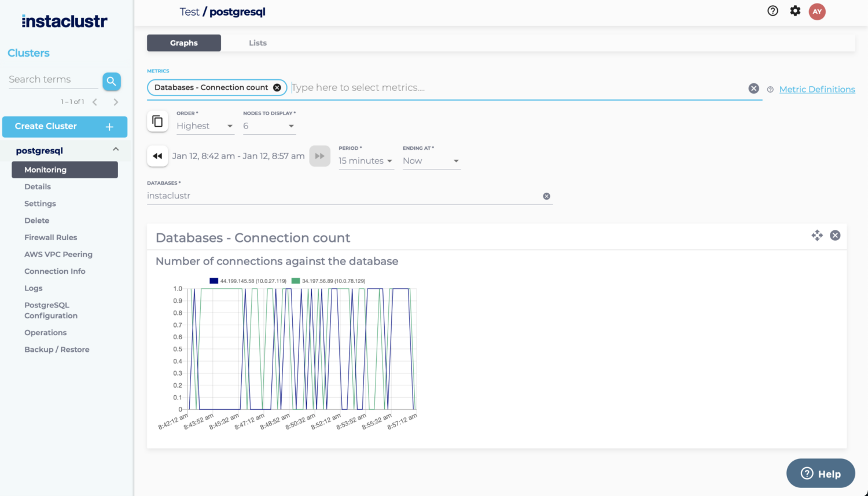This screenshot has width=868, height=496.
Task: Click the help question-mark icon in the top bar
Action: (773, 10)
